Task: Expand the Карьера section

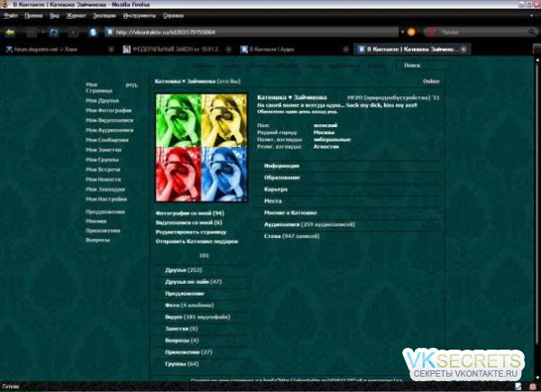Action: click(x=350, y=189)
